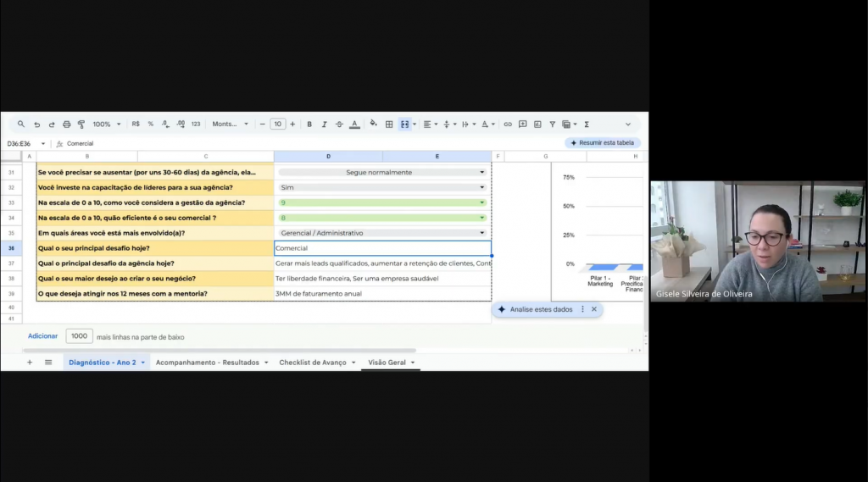Expand the 'Gerencial / Administrativo' cell dropdown
Viewport: 868px width, 482px height.
click(482, 233)
